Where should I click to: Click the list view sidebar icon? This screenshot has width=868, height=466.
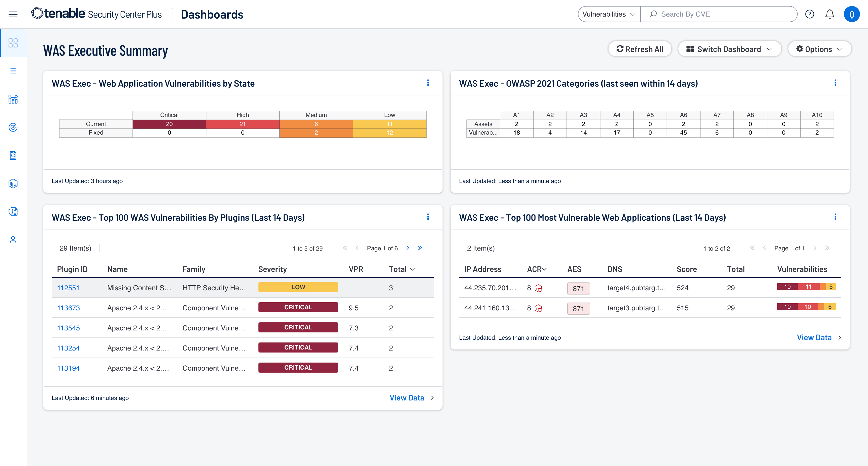[x=13, y=71]
